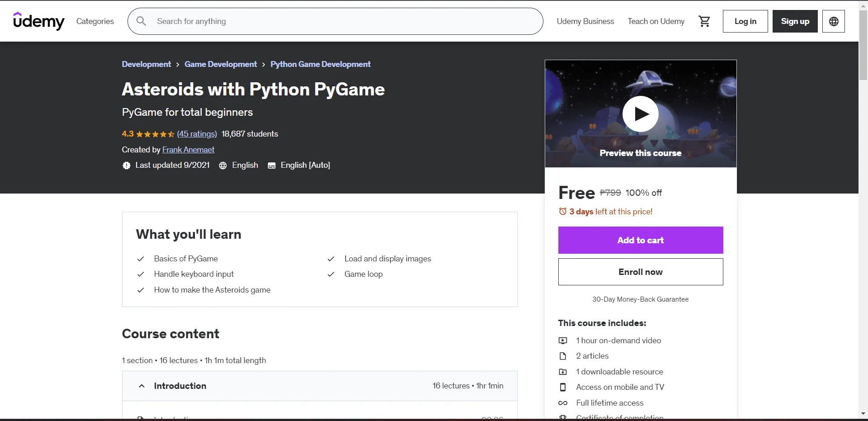Click the checkmark beside Handle keyboard input
The image size is (868, 421).
click(x=141, y=274)
